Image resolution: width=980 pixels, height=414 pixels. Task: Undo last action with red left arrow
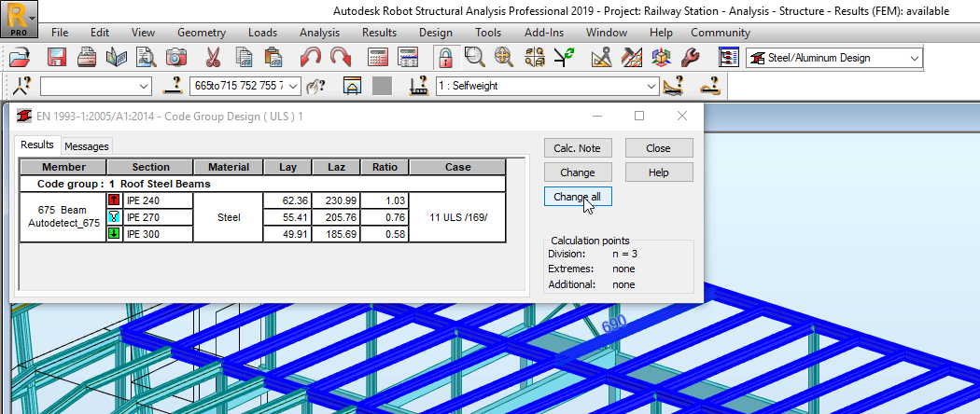[310, 58]
